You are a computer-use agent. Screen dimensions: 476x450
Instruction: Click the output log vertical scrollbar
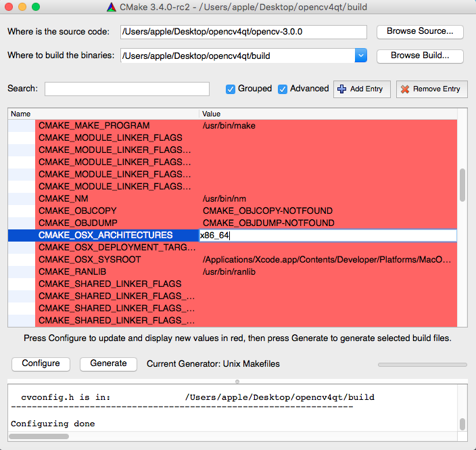point(462,424)
